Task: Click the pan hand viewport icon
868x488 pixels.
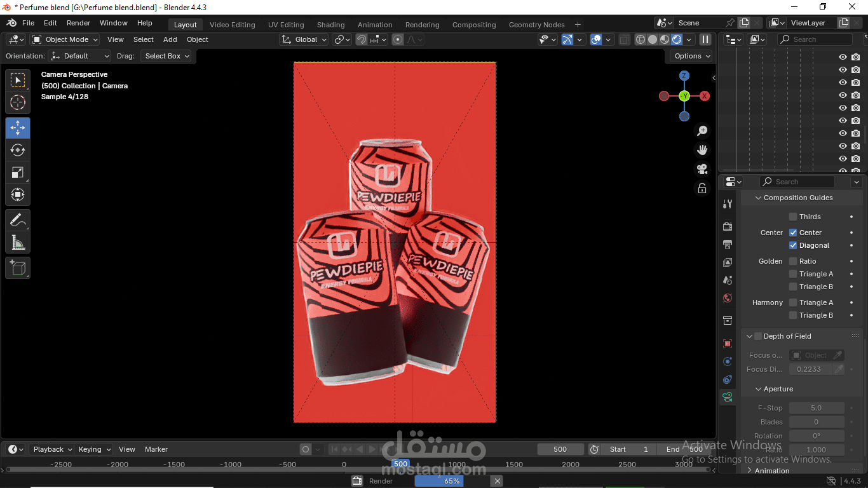Action: [x=702, y=150]
